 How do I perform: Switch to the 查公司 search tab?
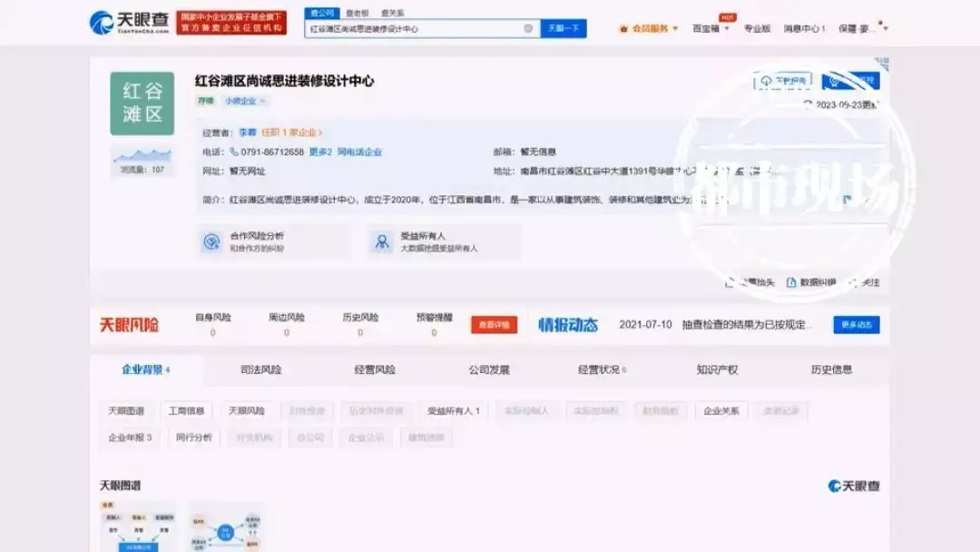pyautogui.click(x=322, y=13)
